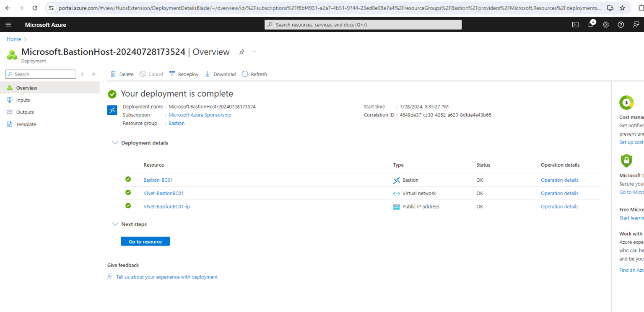This screenshot has height=312, width=644.
Task: Open Azure Cloud Shell
Action: (x=575, y=25)
